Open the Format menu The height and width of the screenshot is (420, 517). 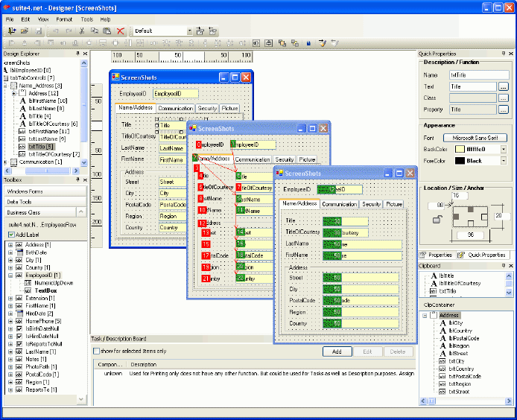[x=64, y=19]
